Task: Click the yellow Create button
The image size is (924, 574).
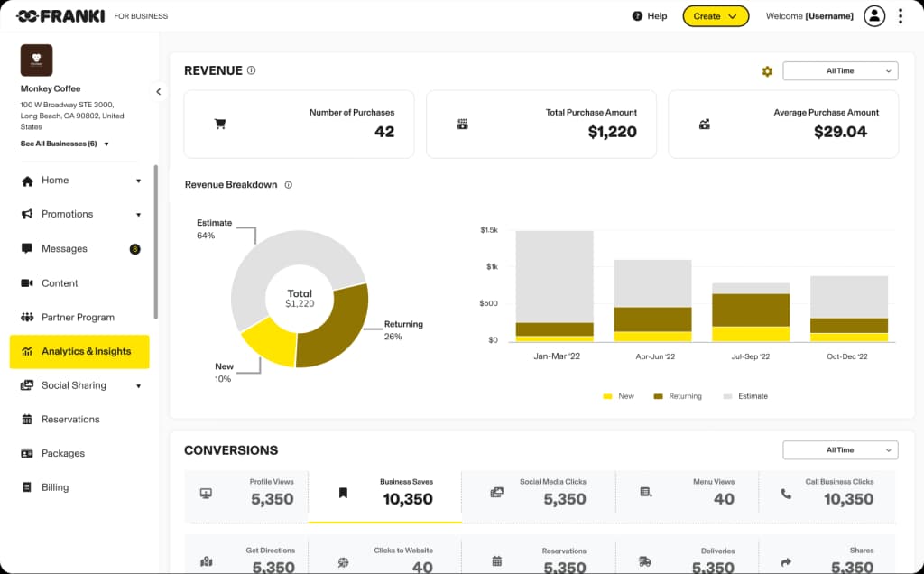Action: [x=716, y=15]
